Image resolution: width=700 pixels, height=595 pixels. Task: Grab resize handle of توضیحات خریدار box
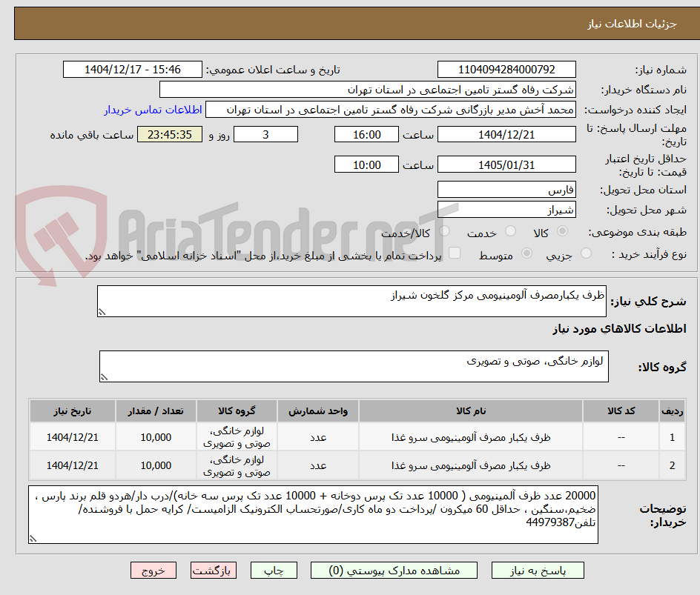[x=33, y=539]
